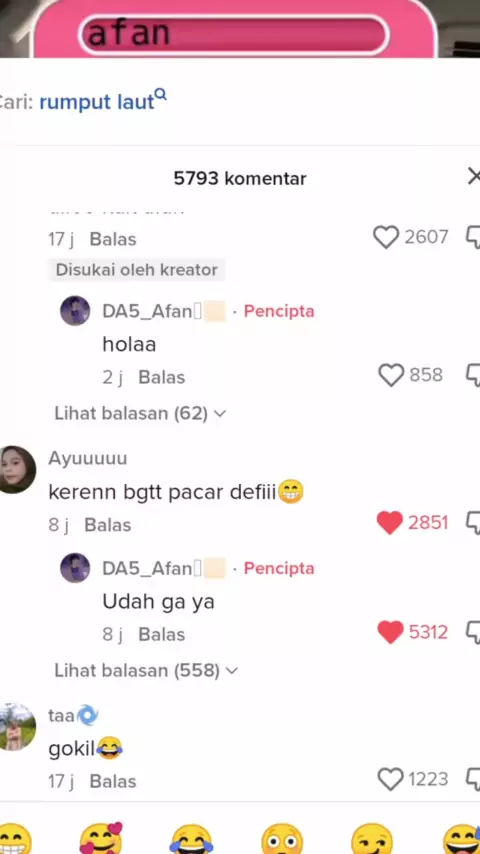Reply to the "gokil" comment via Balas
Viewport: 480px width, 854px height.
click(x=113, y=782)
